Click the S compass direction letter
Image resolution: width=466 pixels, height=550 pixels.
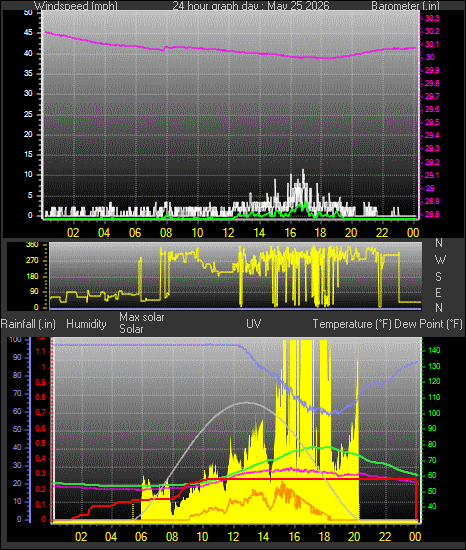(438, 277)
